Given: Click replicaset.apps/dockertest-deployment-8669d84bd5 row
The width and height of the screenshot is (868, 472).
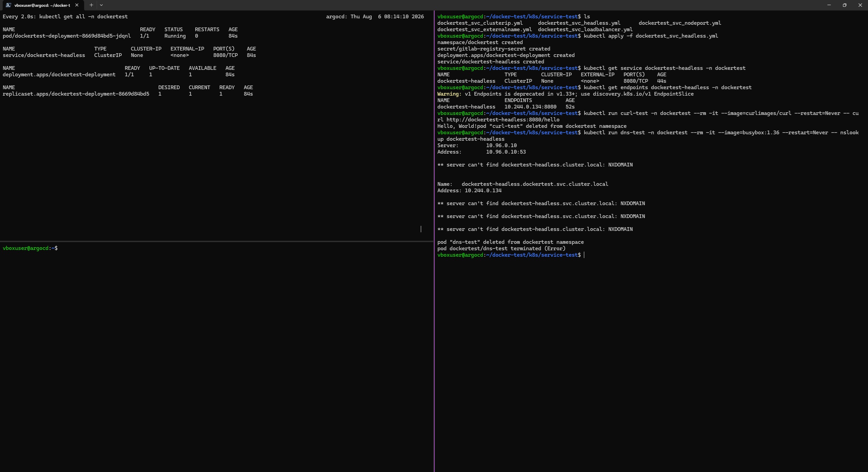Looking at the screenshot, I should click(128, 94).
